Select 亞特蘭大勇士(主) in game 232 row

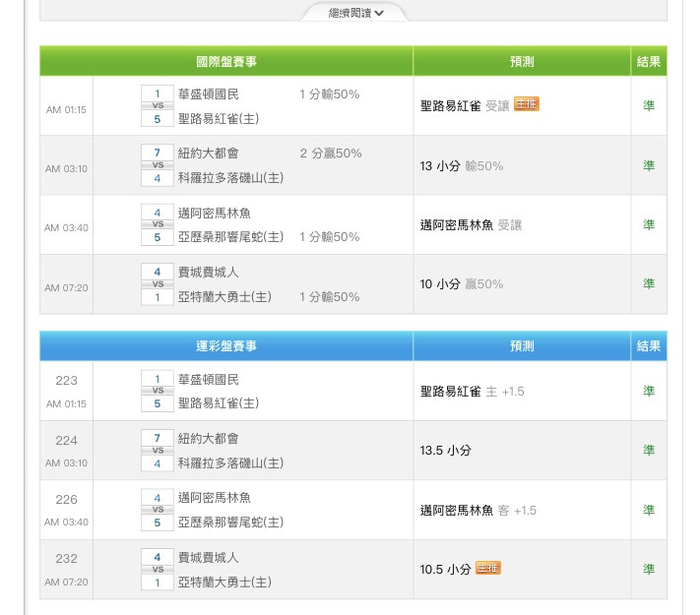pyautogui.click(x=224, y=582)
